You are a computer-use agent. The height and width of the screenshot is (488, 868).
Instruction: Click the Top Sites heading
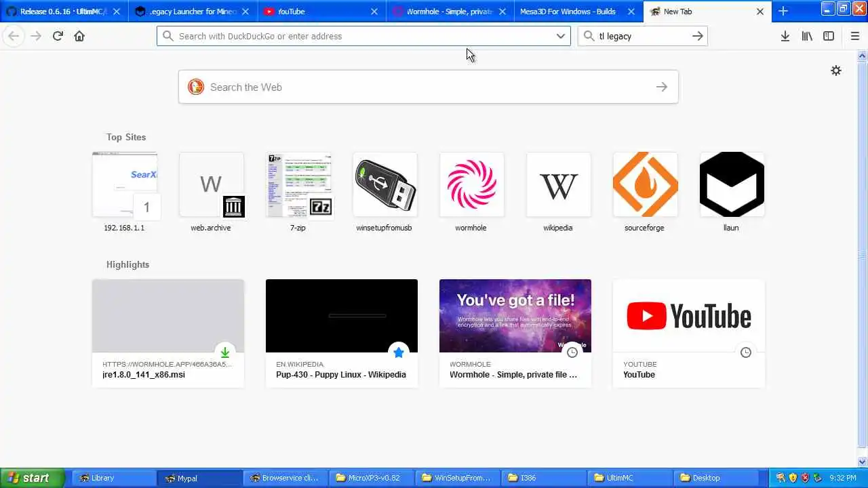(x=126, y=137)
